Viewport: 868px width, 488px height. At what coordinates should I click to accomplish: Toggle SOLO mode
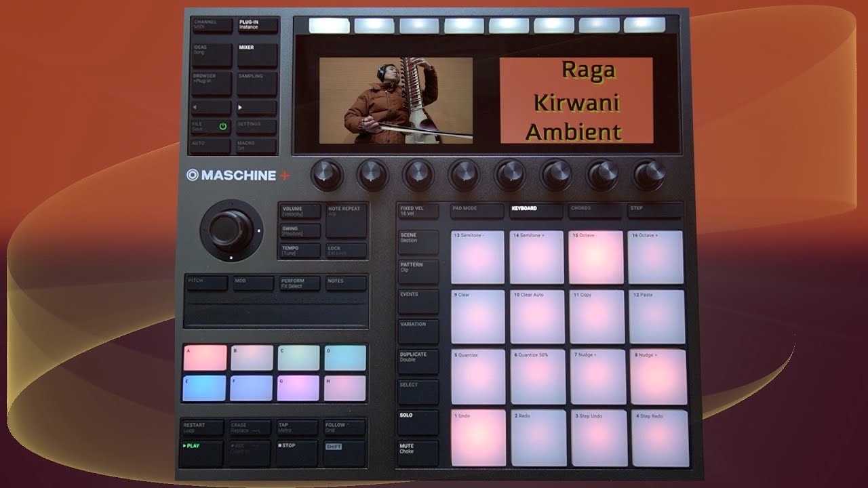418,422
